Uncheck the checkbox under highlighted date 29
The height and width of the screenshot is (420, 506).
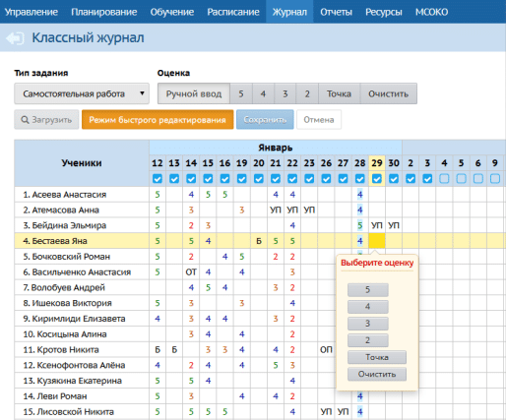377,179
